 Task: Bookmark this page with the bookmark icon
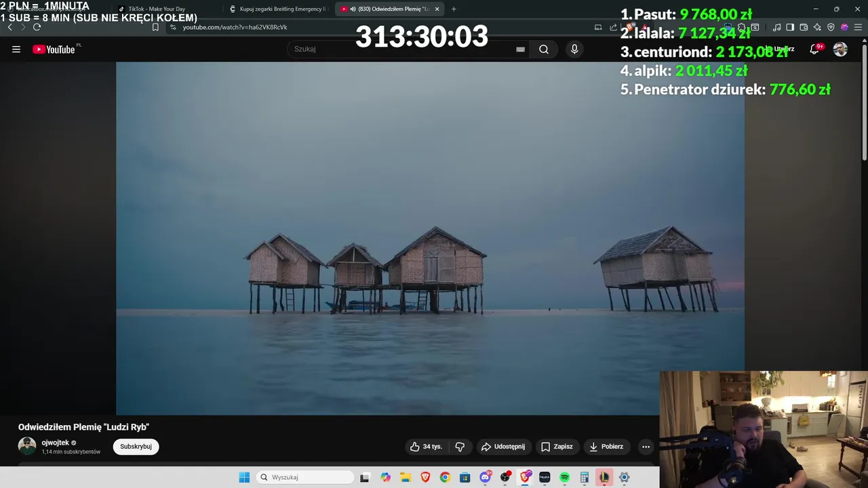click(155, 27)
